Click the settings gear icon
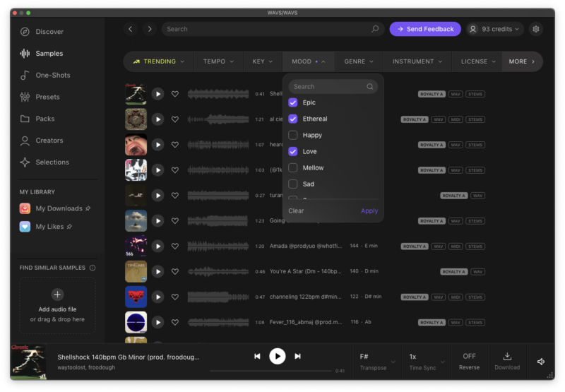565x392 pixels. 536,29
